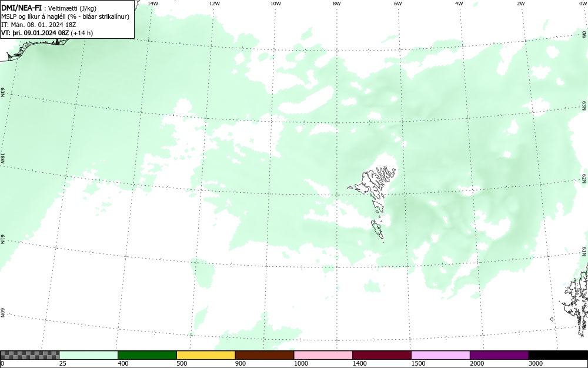Click the 8W longitude label
588x368 pixels.
337,4
